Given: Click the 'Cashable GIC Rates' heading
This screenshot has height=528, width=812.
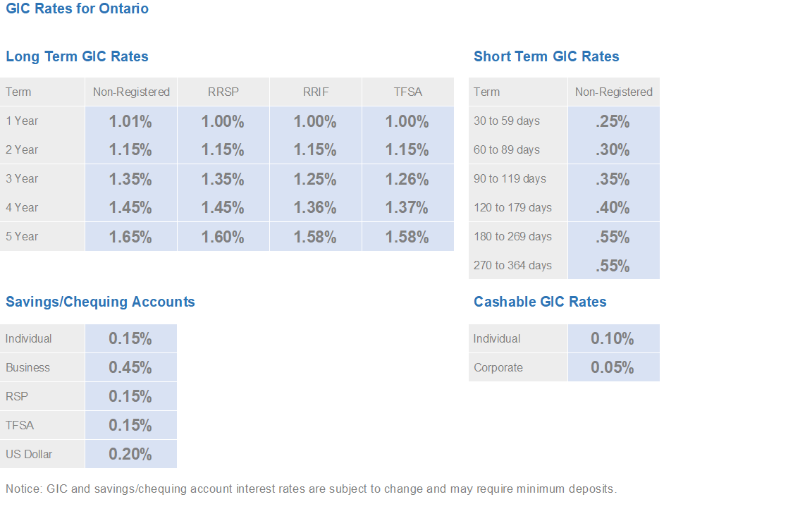Looking at the screenshot, I should click(x=540, y=302).
